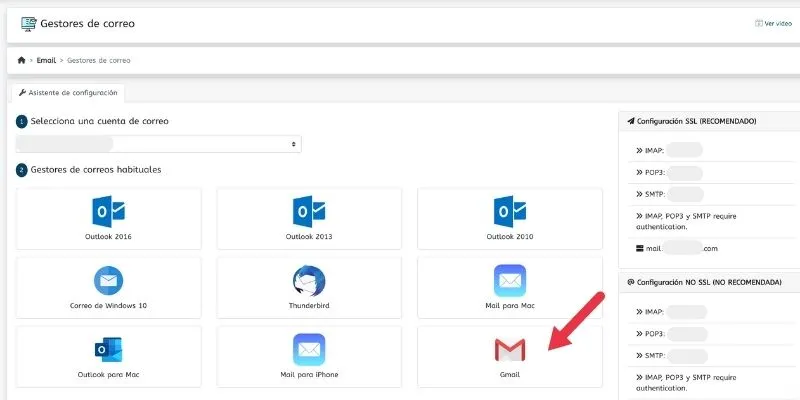
Task: Click the Gmail envelope icon
Action: coord(510,349)
